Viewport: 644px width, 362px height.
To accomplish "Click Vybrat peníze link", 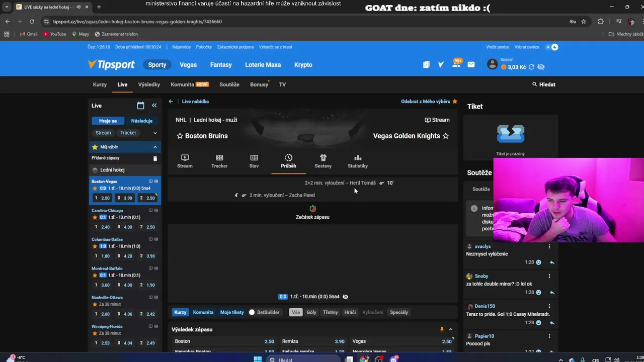I will tap(527, 47).
